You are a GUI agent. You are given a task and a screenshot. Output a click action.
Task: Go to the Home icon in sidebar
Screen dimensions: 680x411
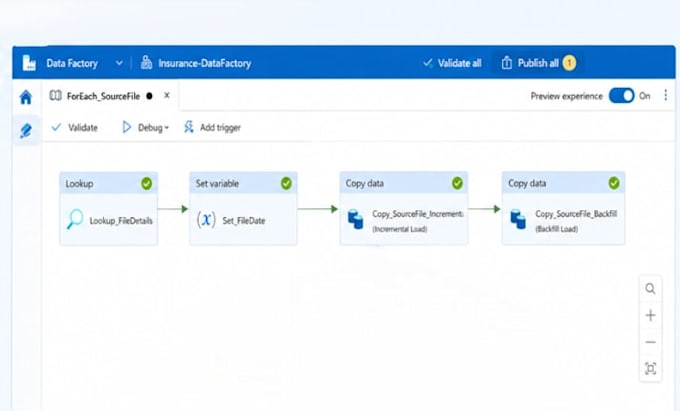26,97
